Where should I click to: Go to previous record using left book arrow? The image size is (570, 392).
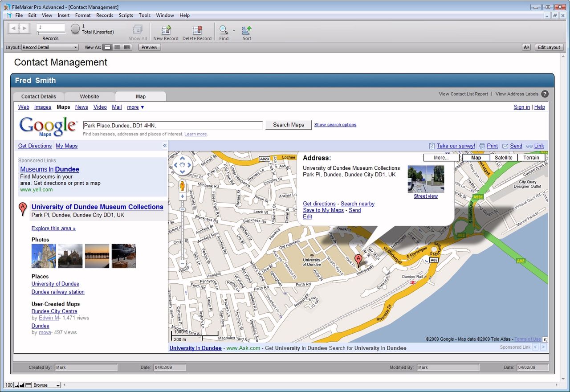[x=13, y=29]
